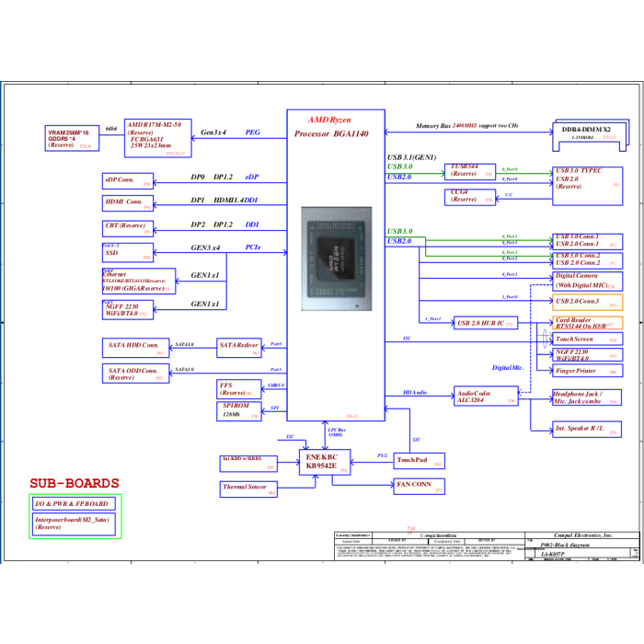Select the 'SMBUS' label
Screen dimensions: 644x644
[x=276, y=385]
